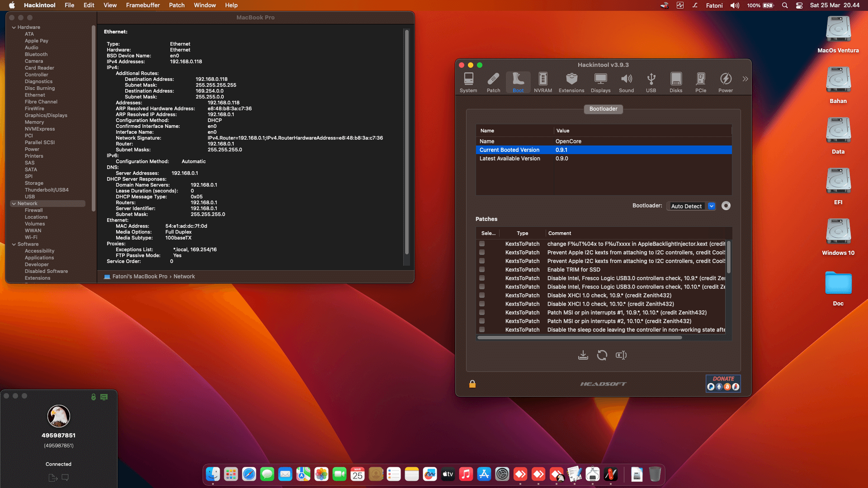Open the System tab in Hackintool
Image resolution: width=868 pixels, height=488 pixels.
point(468,83)
